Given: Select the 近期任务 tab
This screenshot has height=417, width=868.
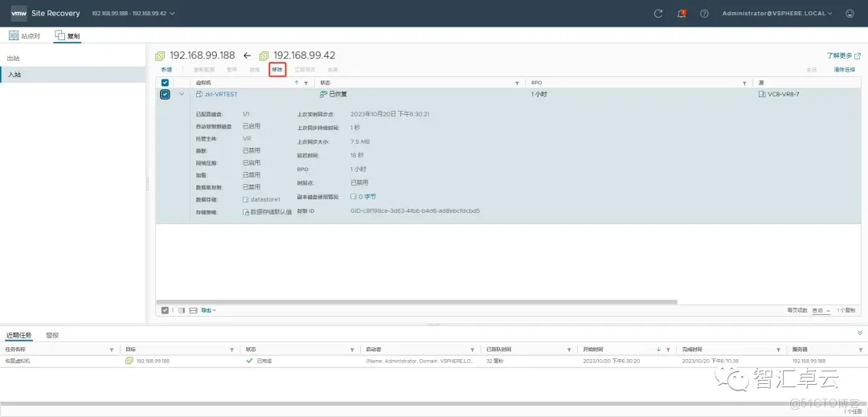Looking at the screenshot, I should (x=18, y=336).
